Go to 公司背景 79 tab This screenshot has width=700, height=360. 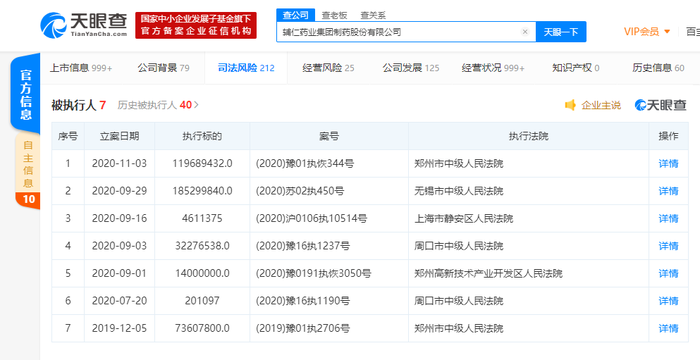(163, 68)
